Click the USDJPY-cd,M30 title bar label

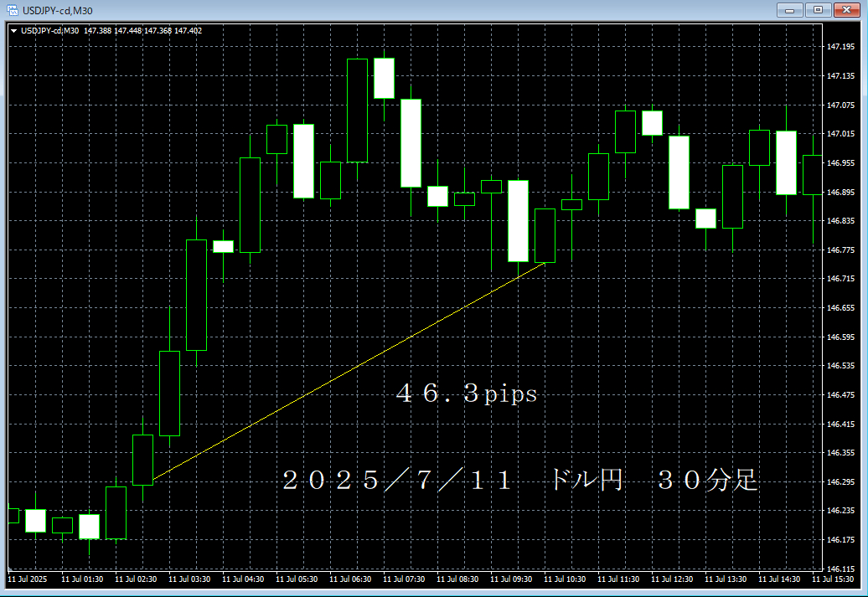(x=59, y=10)
